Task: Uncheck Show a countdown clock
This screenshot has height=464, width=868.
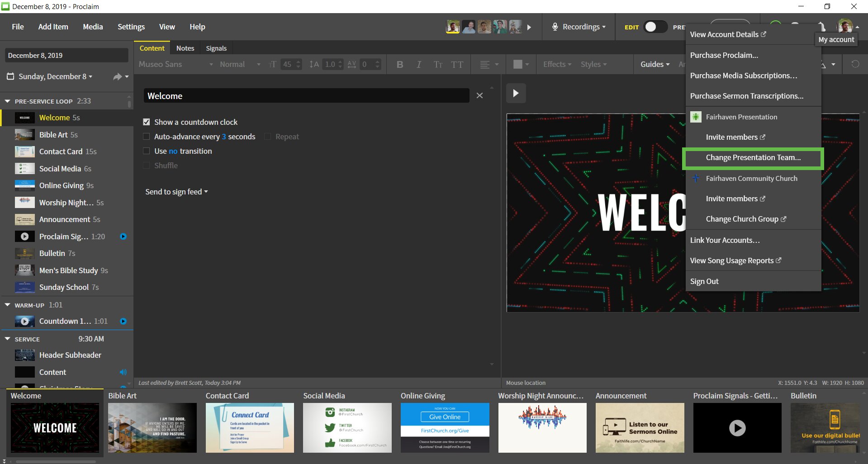Action: click(x=146, y=122)
